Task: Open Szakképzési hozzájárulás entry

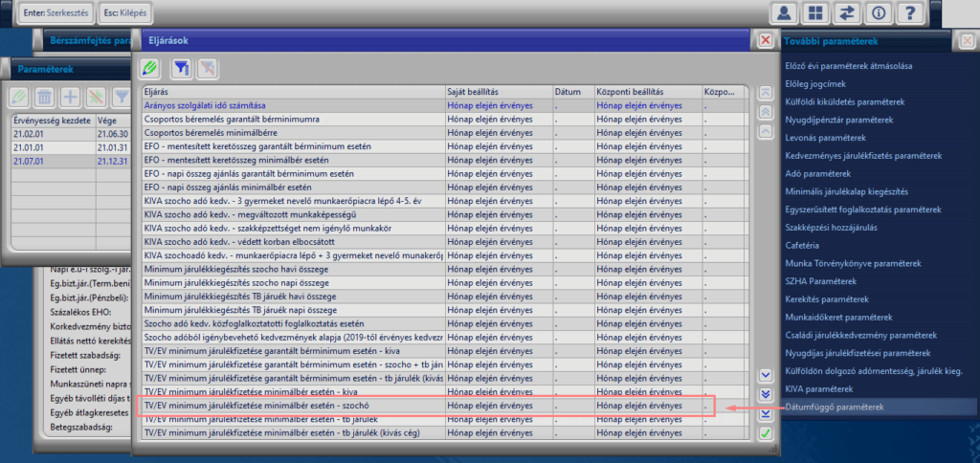Action: (832, 228)
